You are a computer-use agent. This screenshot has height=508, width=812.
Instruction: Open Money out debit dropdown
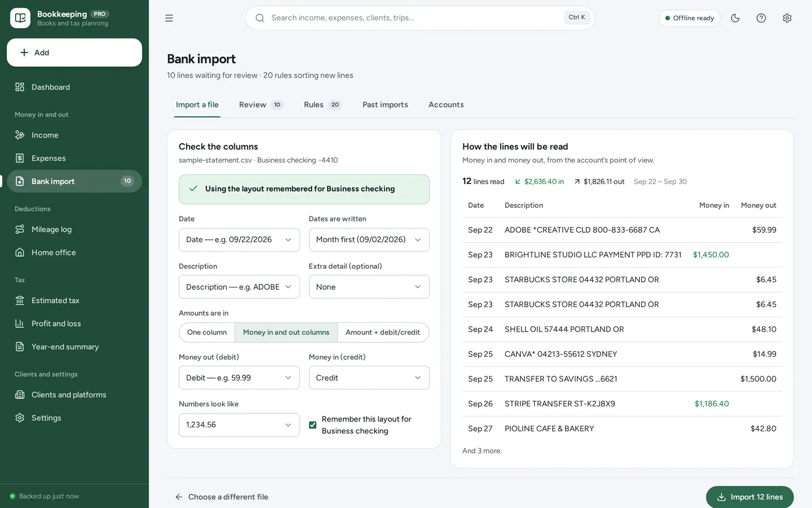(x=239, y=378)
